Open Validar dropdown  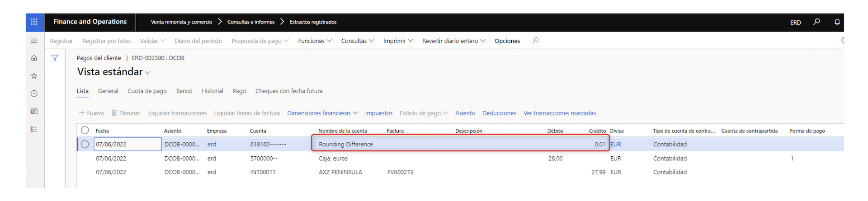152,41
